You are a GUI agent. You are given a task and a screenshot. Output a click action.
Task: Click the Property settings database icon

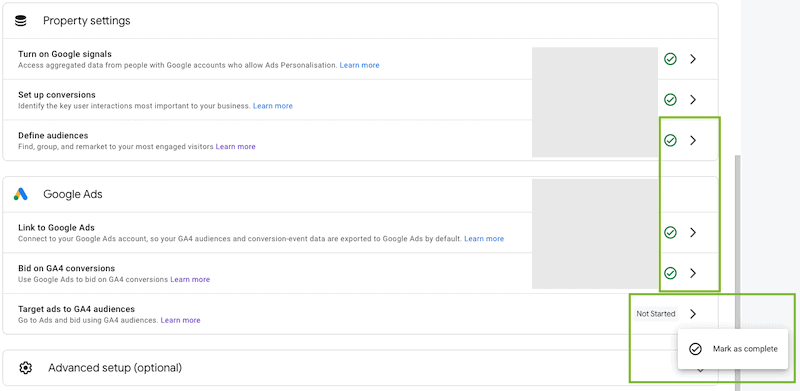point(20,21)
